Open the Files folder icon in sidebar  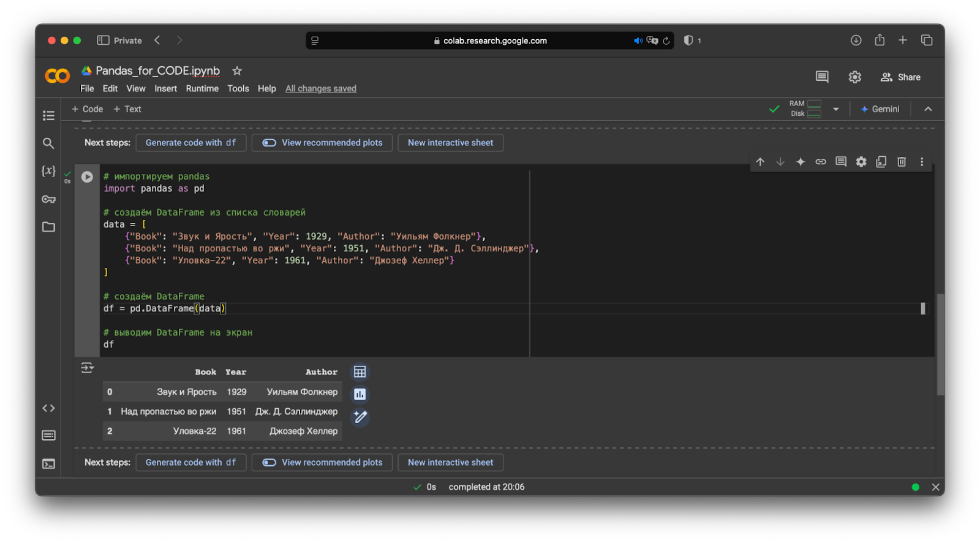49,227
